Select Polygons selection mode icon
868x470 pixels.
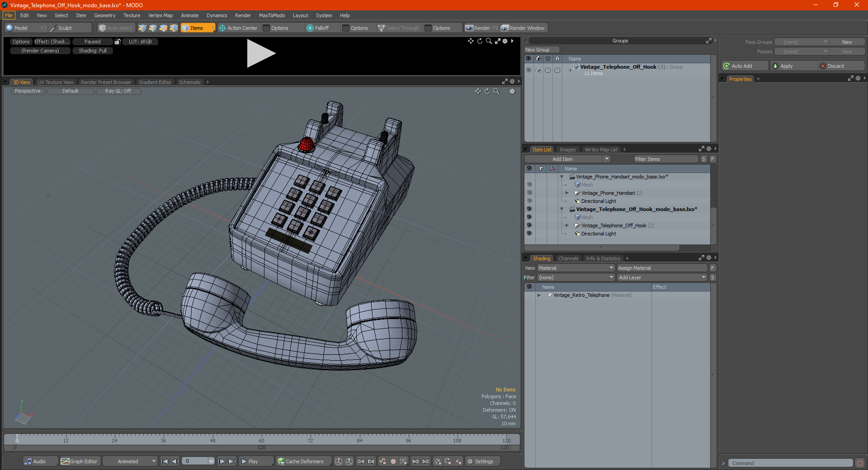[x=163, y=28]
